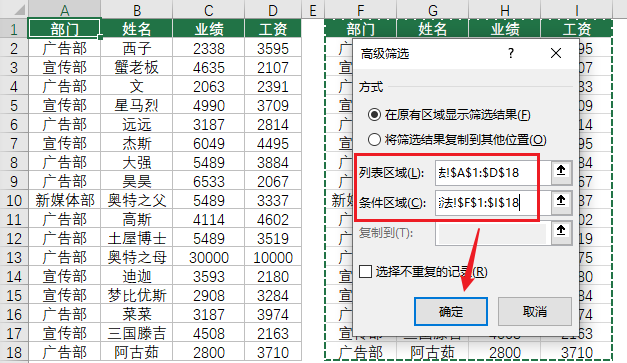Select column A header
The height and width of the screenshot is (363, 627).
64,9
